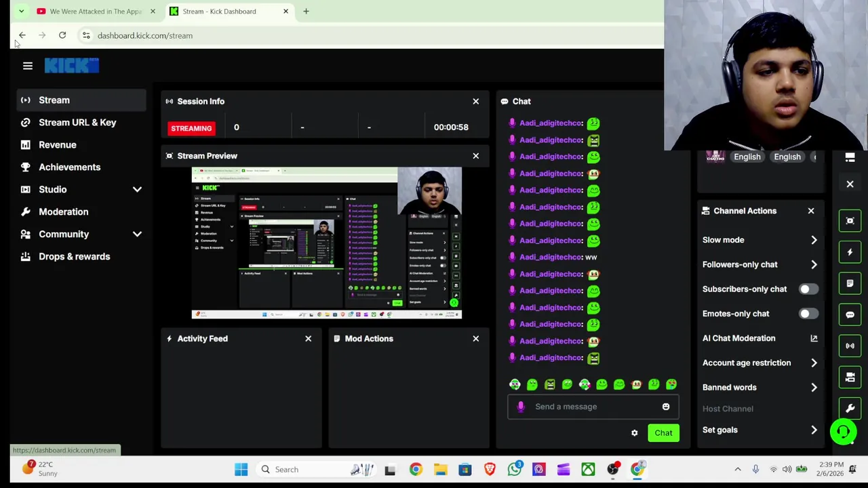This screenshot has width=868, height=488.
Task: Open the green headset support button
Action: [x=843, y=432]
